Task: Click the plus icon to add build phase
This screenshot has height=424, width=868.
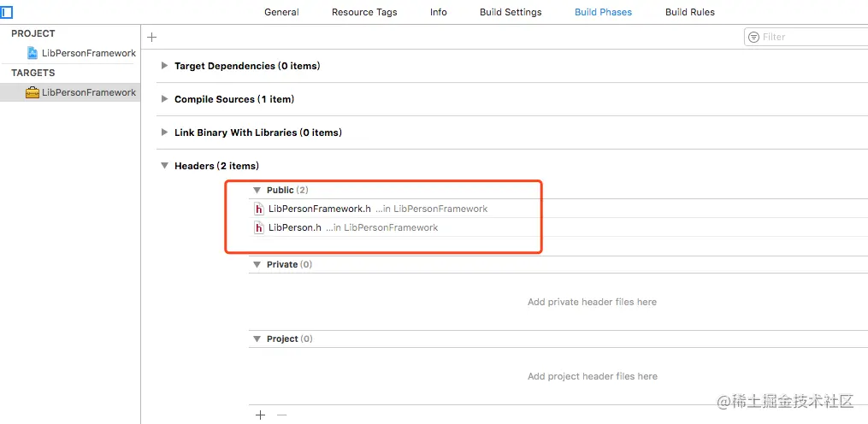Action: (152, 37)
